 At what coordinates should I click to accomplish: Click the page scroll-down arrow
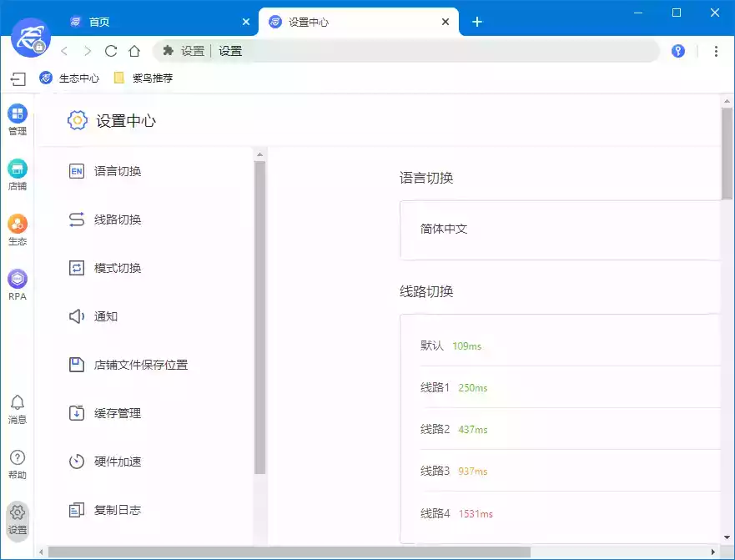coord(727,537)
